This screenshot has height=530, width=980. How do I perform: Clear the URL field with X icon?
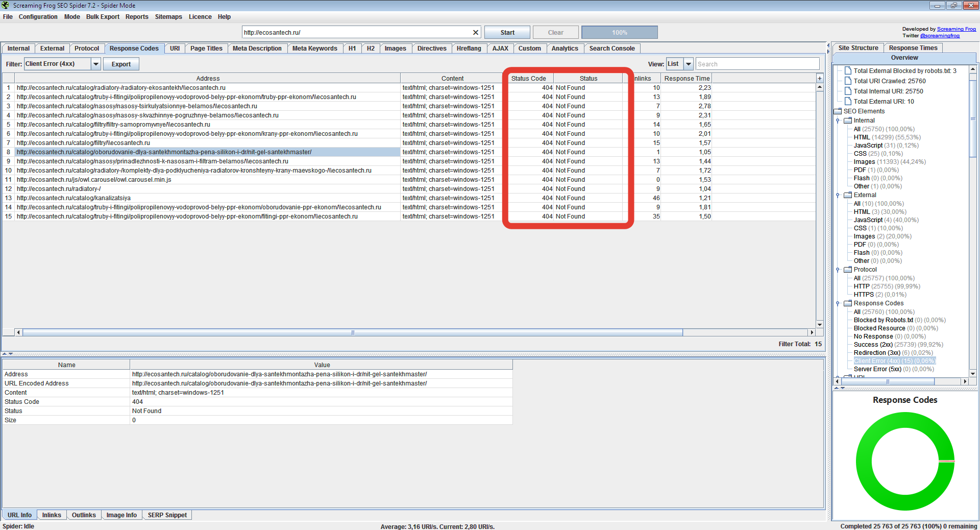point(476,32)
